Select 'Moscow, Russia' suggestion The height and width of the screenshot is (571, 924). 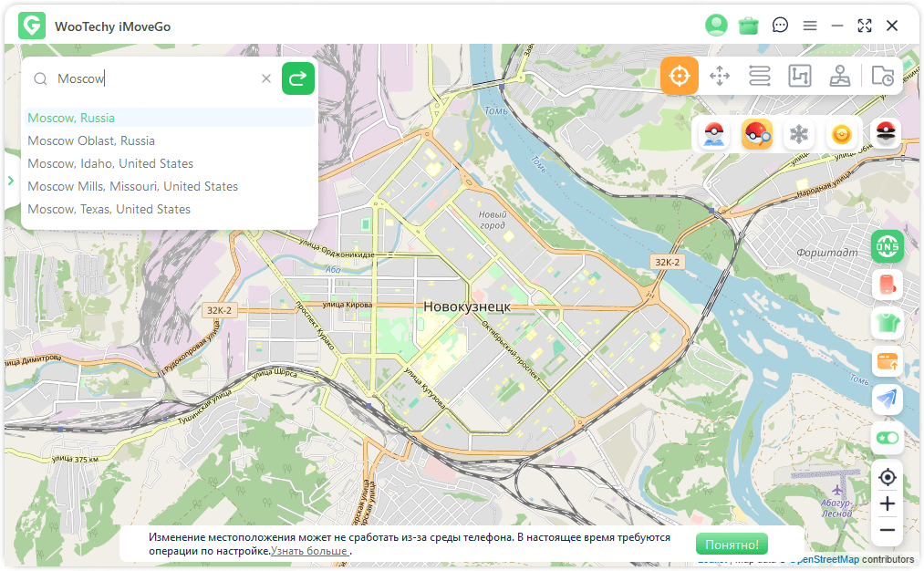[x=71, y=118]
